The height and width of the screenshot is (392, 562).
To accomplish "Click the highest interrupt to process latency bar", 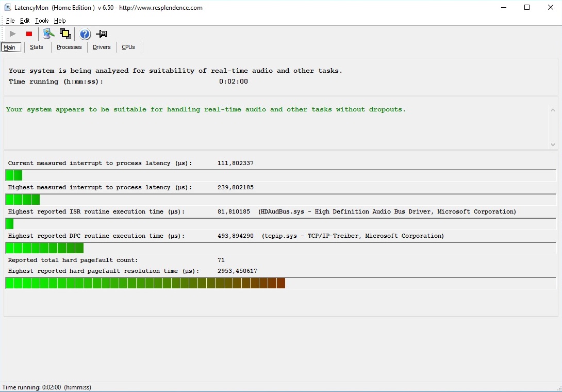I will (x=280, y=200).
